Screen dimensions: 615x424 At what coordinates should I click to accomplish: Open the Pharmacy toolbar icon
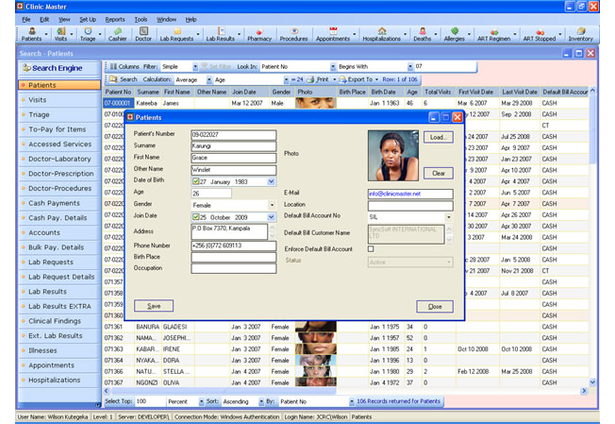[x=259, y=35]
